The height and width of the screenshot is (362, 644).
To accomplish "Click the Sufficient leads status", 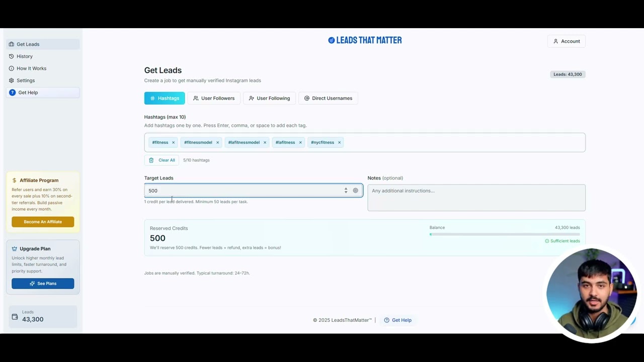I will click(562, 241).
